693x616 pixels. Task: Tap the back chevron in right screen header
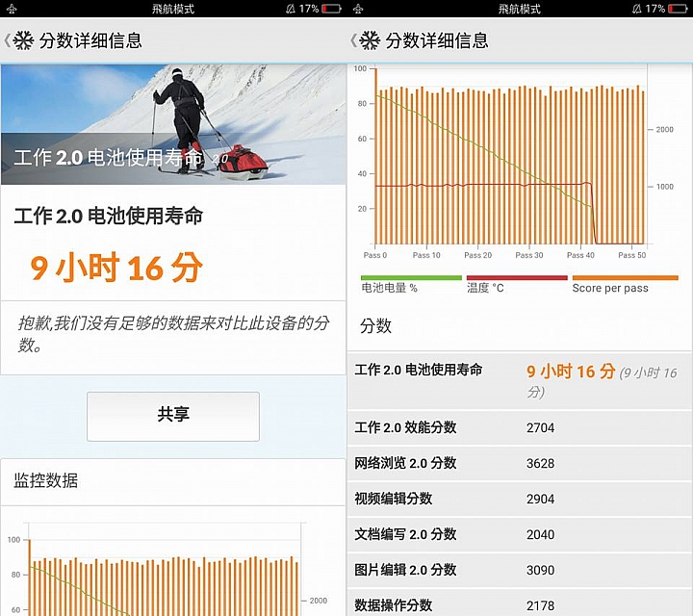(353, 40)
